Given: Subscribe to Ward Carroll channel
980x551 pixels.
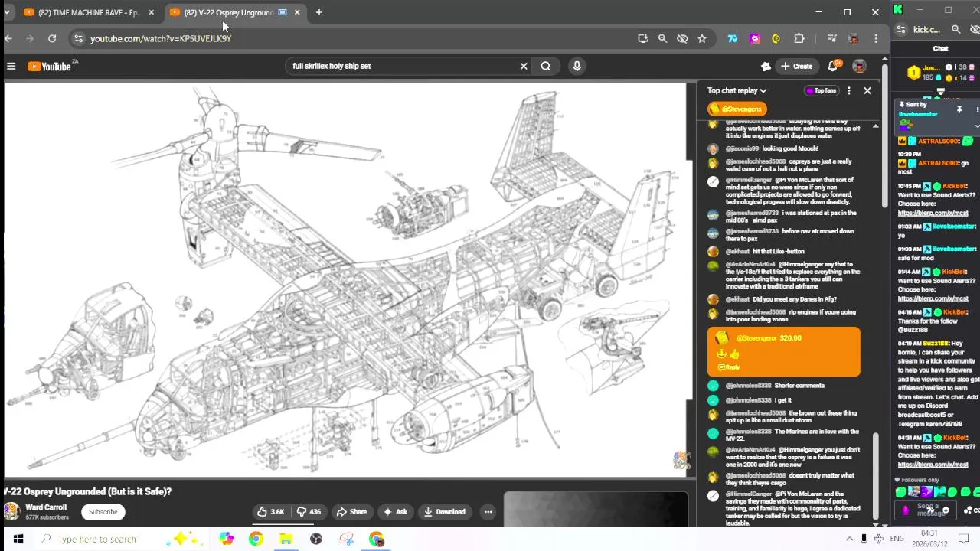Looking at the screenshot, I should click(103, 512).
